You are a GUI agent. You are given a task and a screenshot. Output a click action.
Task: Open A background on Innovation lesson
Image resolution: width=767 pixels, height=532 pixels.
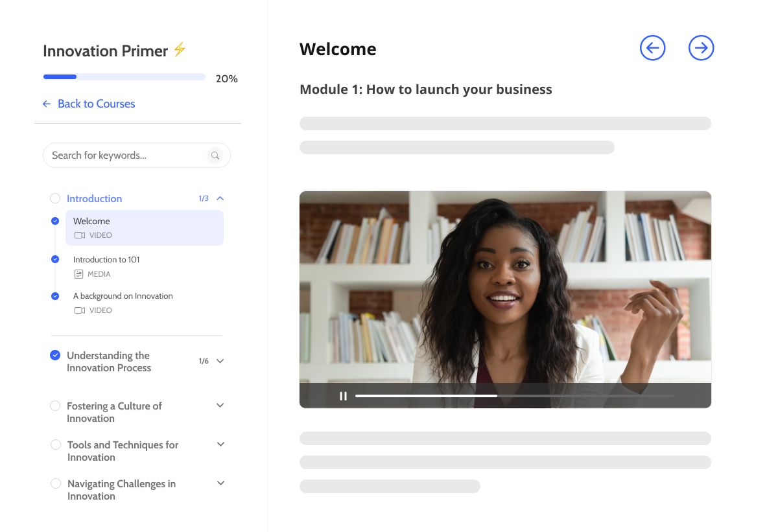pos(123,296)
